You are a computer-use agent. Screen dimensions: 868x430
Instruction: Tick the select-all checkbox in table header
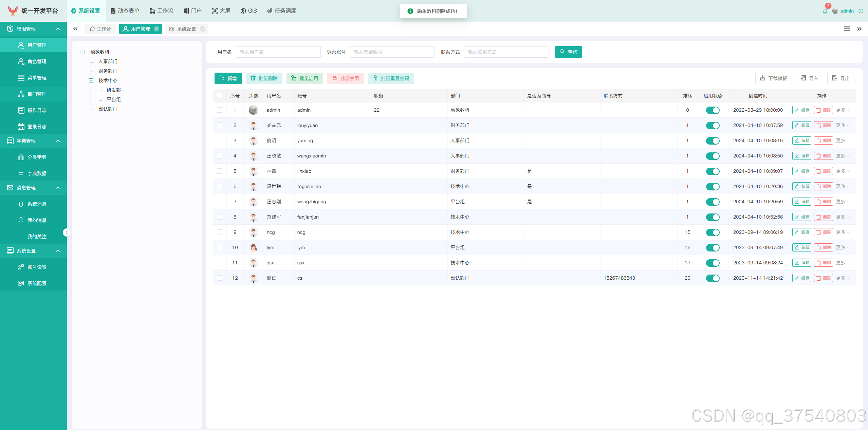pos(220,96)
